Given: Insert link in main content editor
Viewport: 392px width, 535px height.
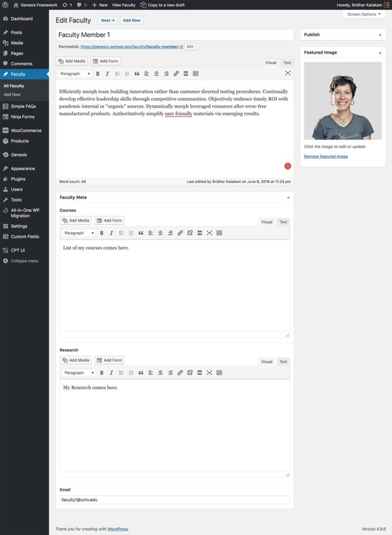Looking at the screenshot, I should [176, 74].
